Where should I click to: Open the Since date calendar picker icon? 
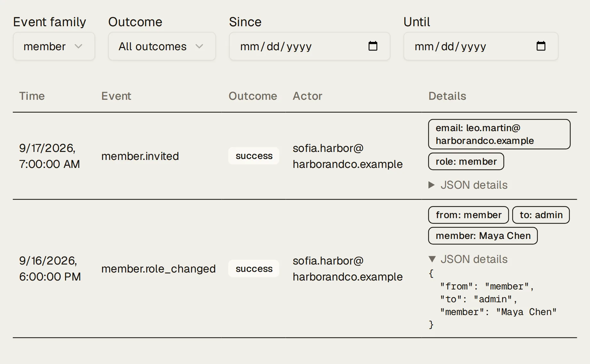373,46
